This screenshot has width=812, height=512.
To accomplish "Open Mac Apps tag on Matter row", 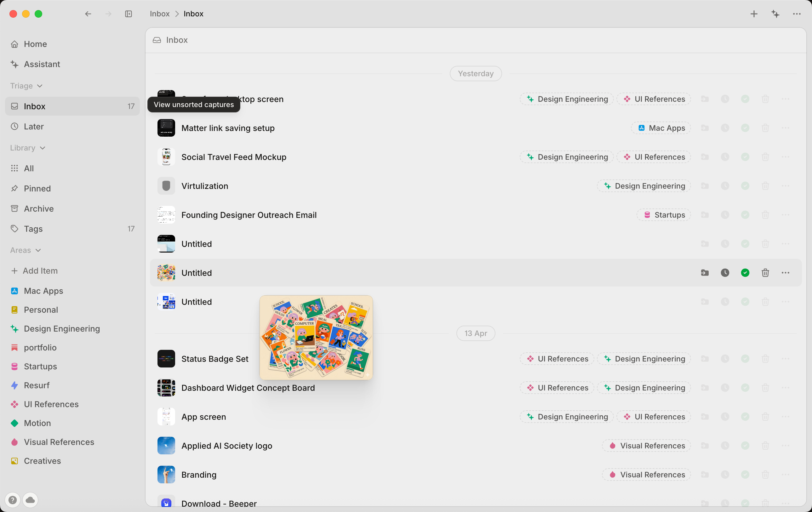I will pos(661,128).
